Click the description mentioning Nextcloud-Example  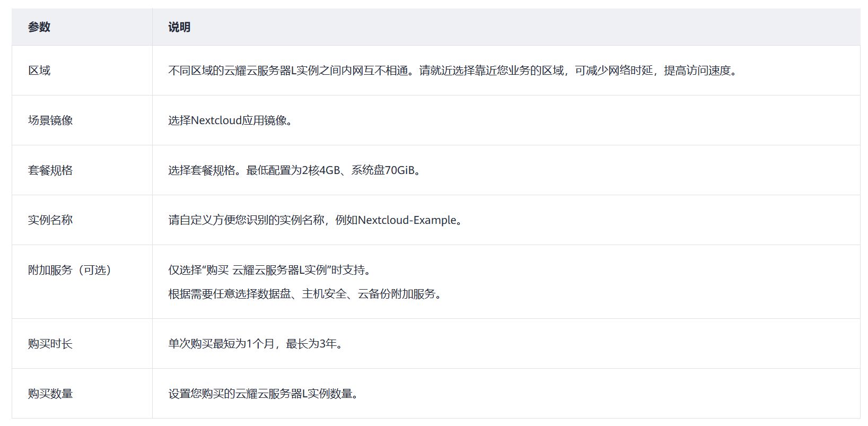[317, 220]
